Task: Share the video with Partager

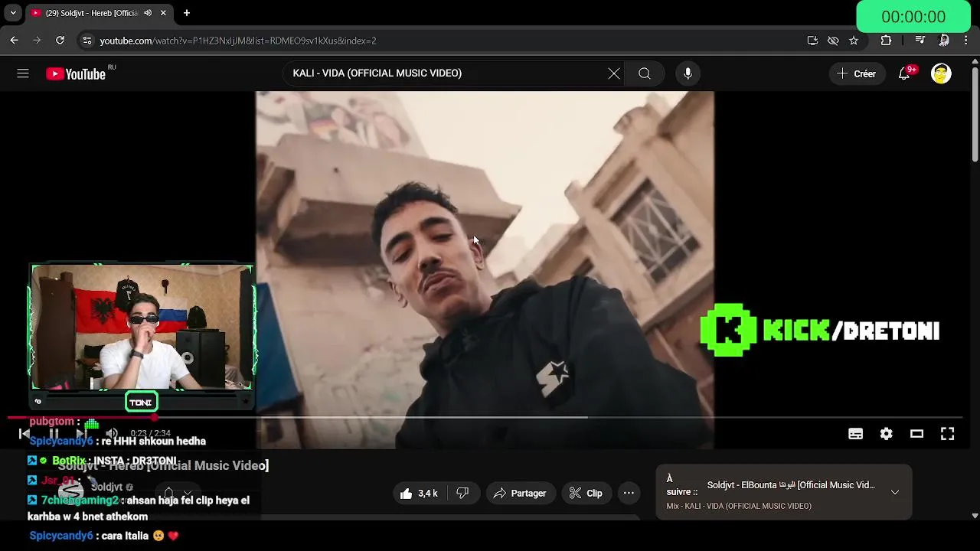Action: click(520, 494)
